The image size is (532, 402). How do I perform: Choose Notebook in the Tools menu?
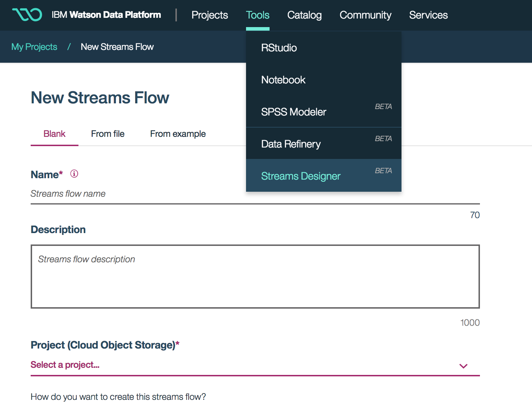pyautogui.click(x=283, y=79)
